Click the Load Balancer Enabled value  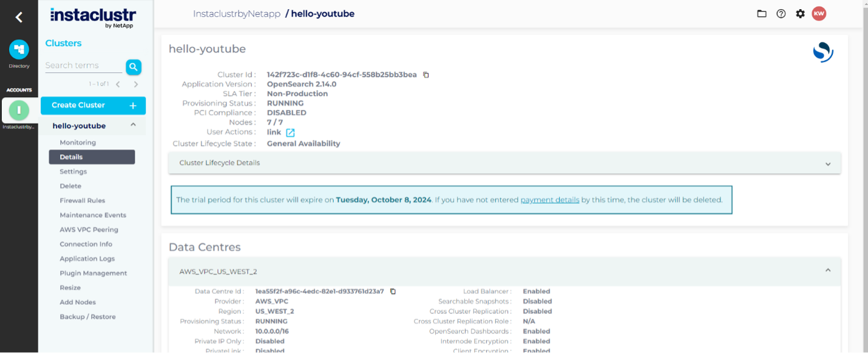(537, 291)
